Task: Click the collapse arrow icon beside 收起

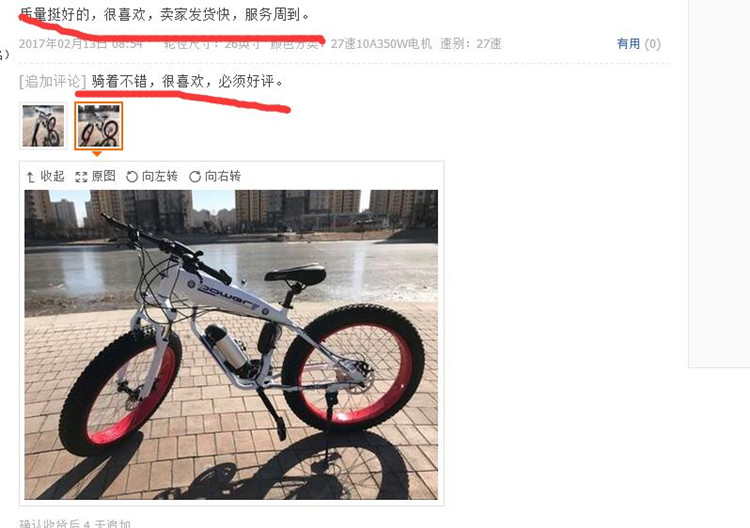Action: point(31,177)
